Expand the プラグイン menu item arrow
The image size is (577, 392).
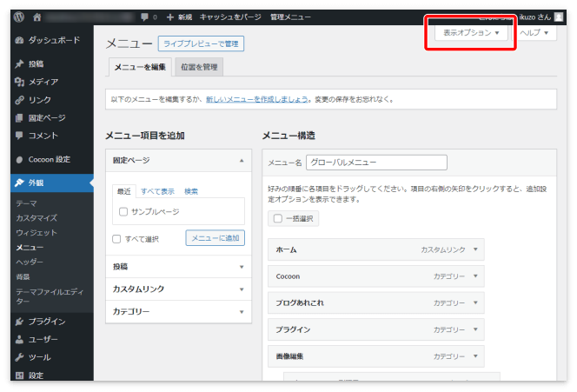point(475,329)
